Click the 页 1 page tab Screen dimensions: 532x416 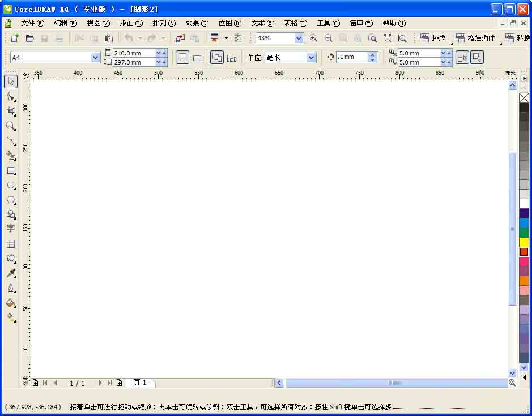pyautogui.click(x=140, y=383)
